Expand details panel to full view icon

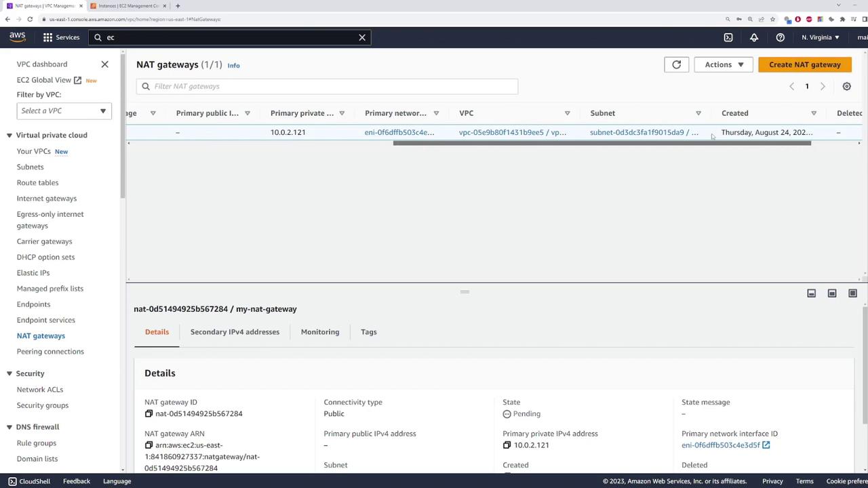852,293
